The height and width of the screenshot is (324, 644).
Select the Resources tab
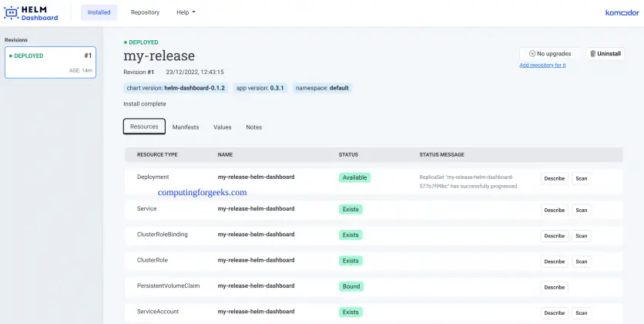point(144,127)
